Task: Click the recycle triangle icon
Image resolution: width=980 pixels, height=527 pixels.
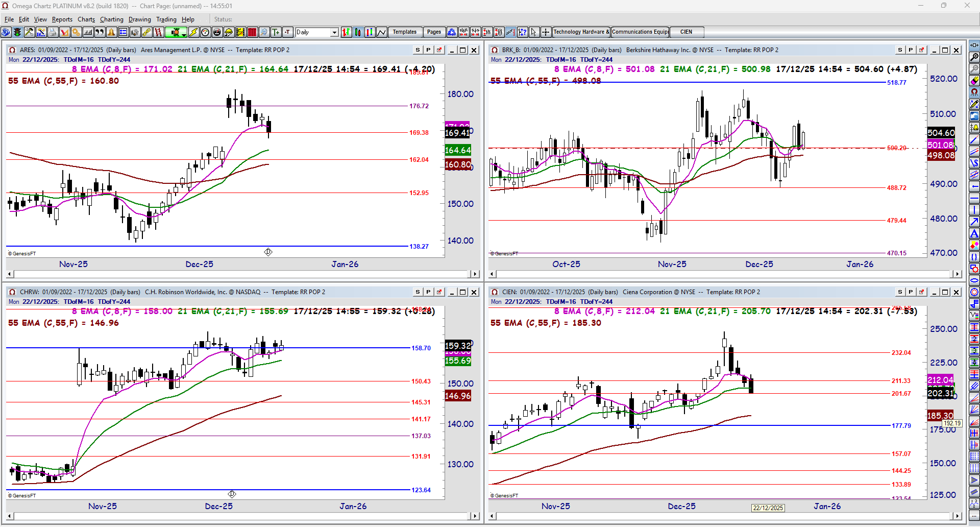Action: [452, 32]
